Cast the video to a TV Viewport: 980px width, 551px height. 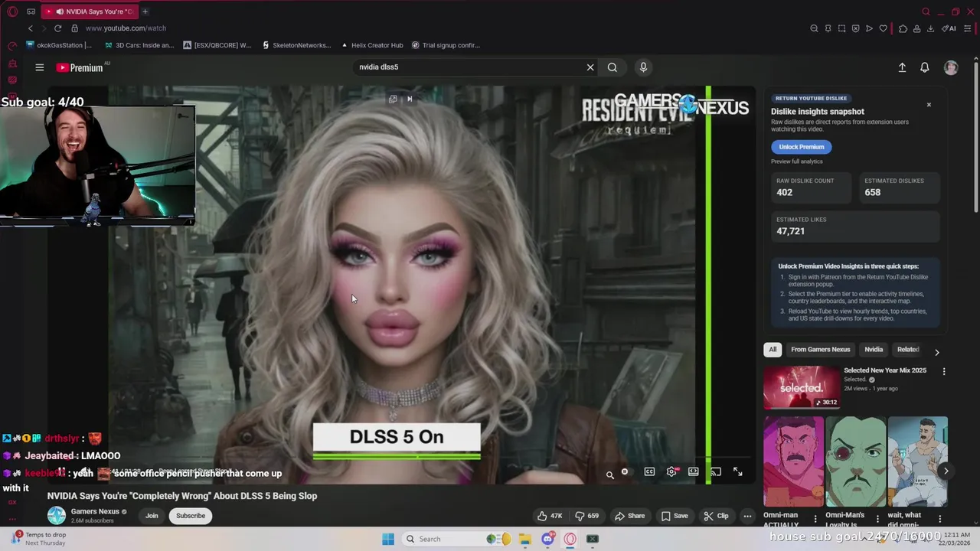[715, 472]
